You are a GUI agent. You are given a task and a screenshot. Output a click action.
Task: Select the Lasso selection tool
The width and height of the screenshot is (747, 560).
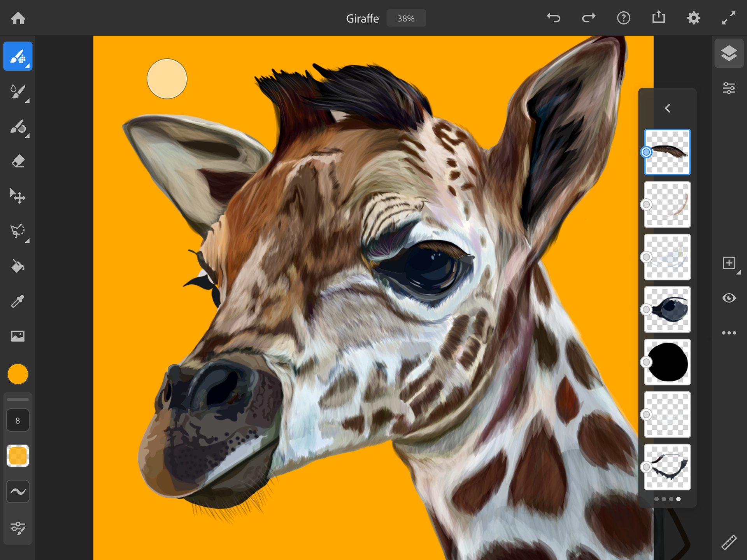tap(18, 231)
